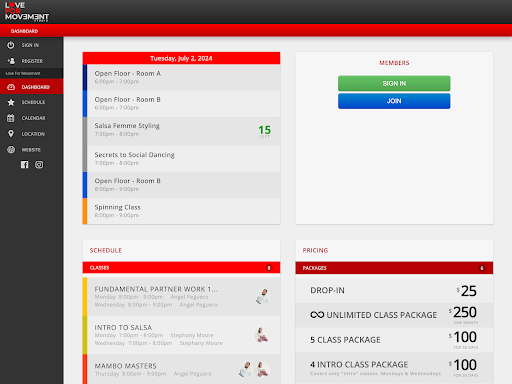Click the PACKAGES count badge
Image resolution: width=512 pixels, height=384 pixels.
coord(482,268)
